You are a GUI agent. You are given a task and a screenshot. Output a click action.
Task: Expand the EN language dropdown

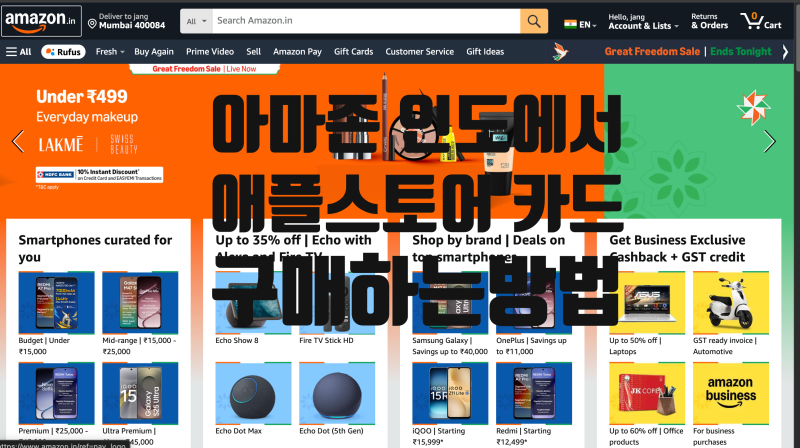pos(588,24)
